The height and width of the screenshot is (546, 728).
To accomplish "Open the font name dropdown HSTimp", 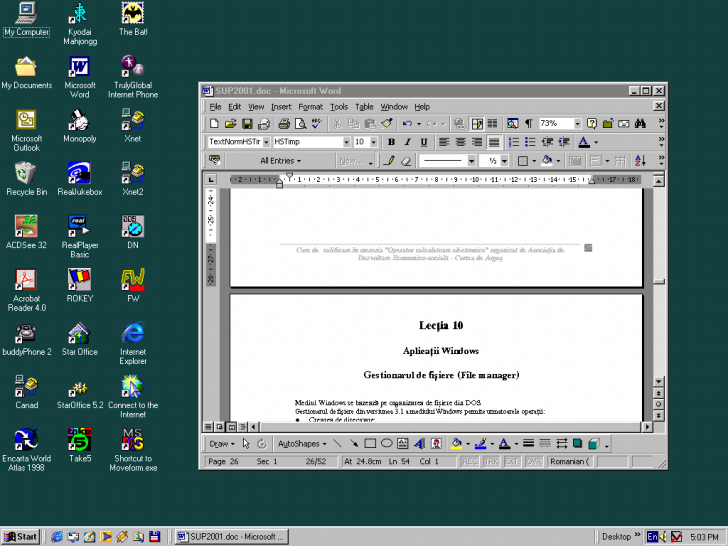I will point(346,142).
